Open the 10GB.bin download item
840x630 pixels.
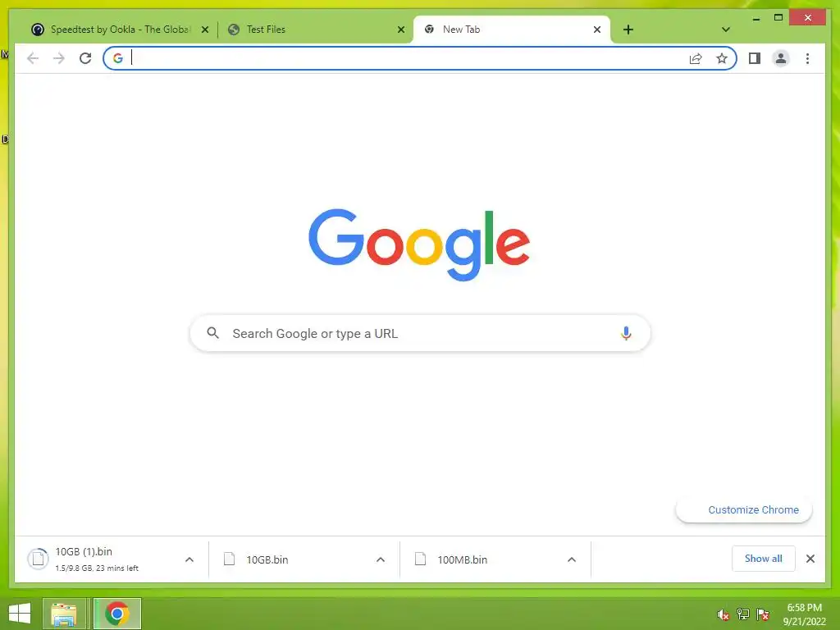[304, 559]
